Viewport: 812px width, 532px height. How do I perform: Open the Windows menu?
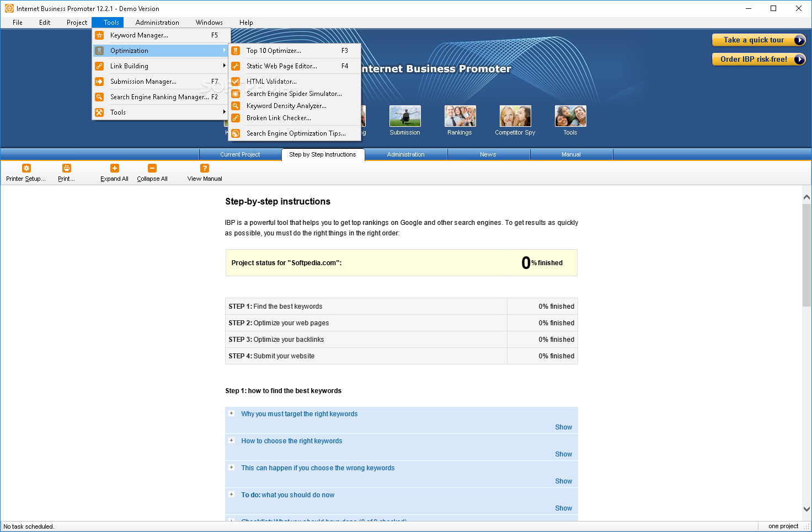point(209,23)
